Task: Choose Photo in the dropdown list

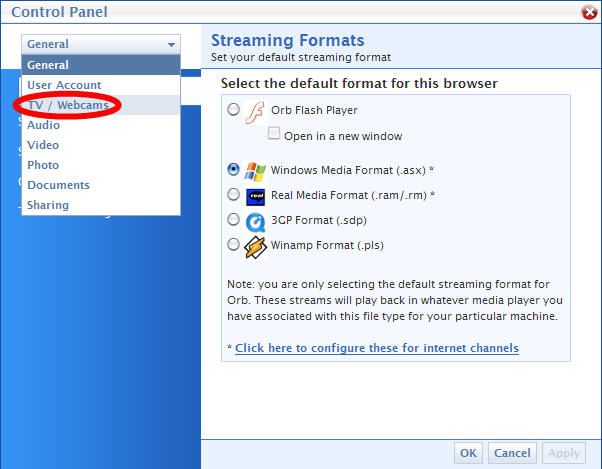Action: pos(101,165)
